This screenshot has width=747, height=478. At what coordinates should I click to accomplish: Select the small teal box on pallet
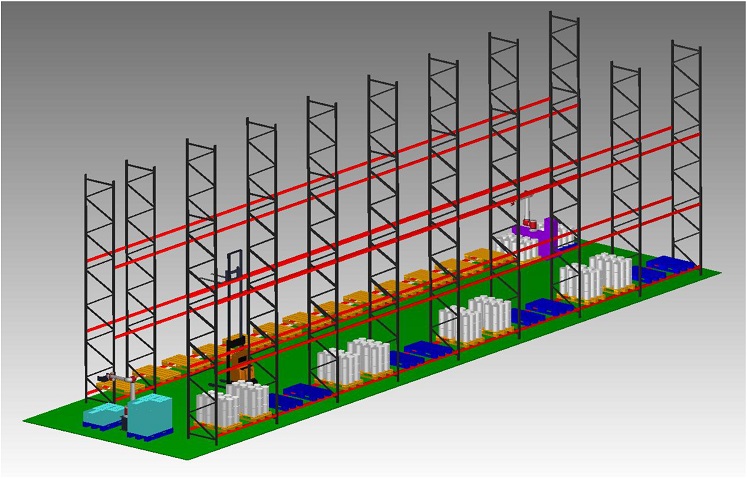point(102,415)
